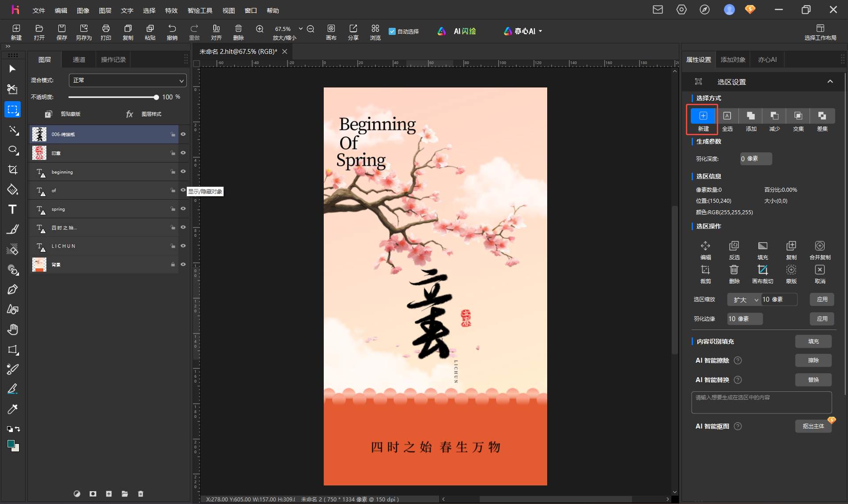
Task: Select the Hand pan tool
Action: click(12, 330)
